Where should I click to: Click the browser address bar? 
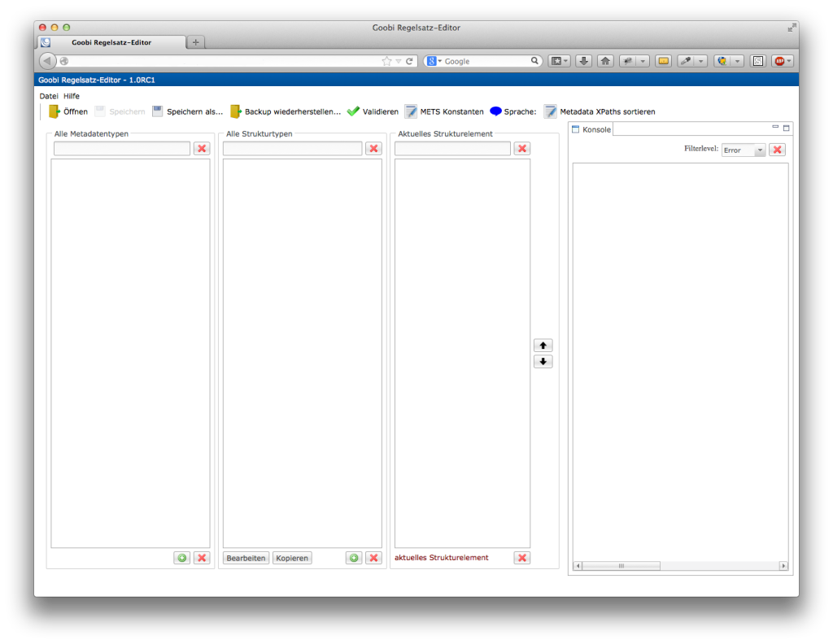pos(223,62)
